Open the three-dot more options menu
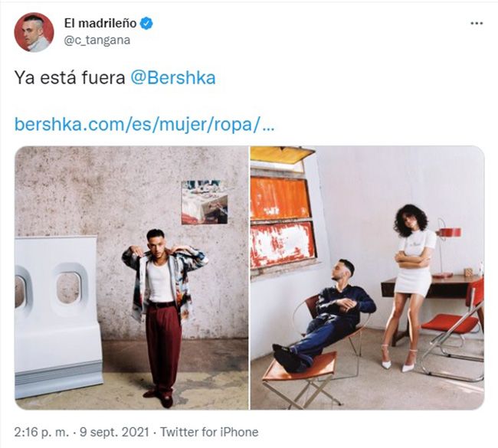Image resolution: width=498 pixels, height=448 pixels. pos(477,23)
